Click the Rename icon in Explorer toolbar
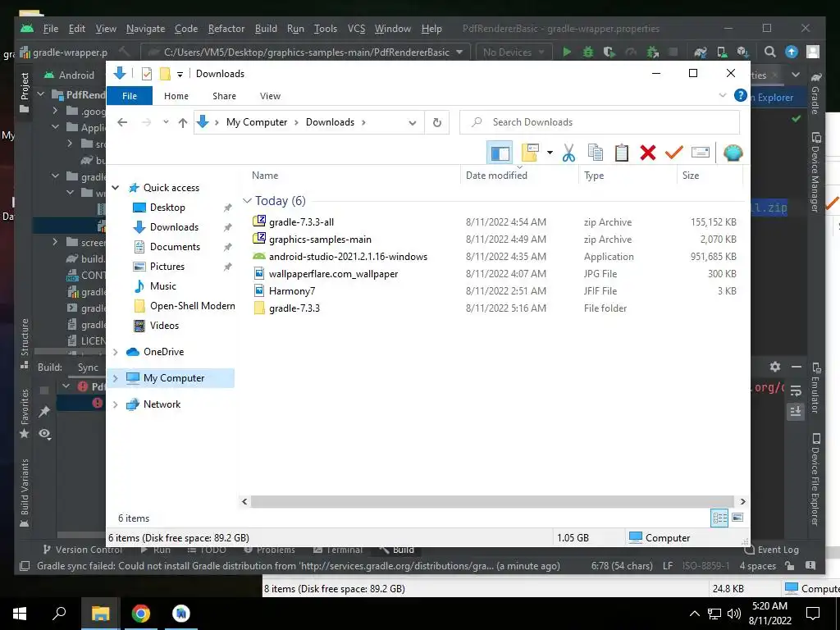 [701, 153]
